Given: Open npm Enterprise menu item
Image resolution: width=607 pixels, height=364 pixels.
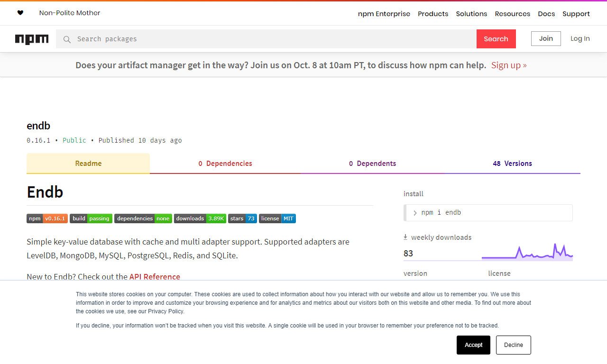Looking at the screenshot, I should 384,14.
